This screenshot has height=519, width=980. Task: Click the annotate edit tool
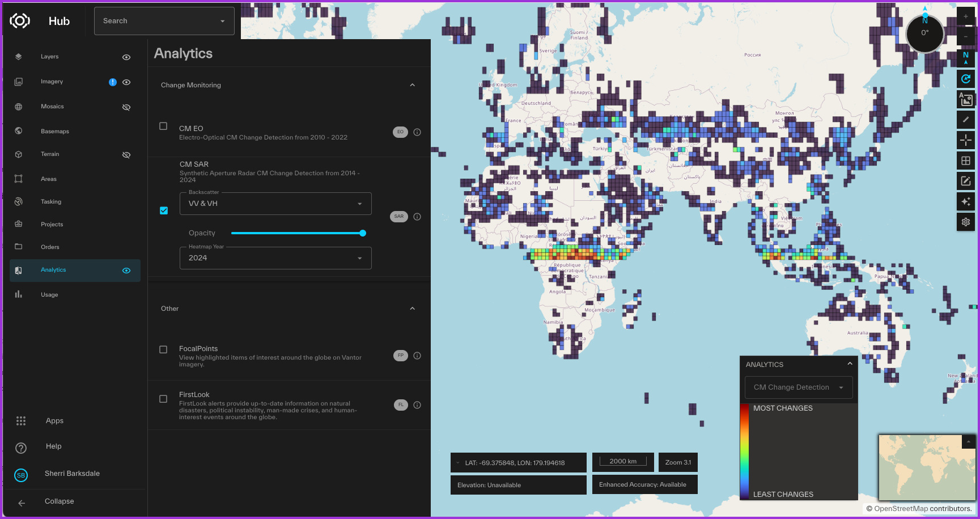pos(965,181)
